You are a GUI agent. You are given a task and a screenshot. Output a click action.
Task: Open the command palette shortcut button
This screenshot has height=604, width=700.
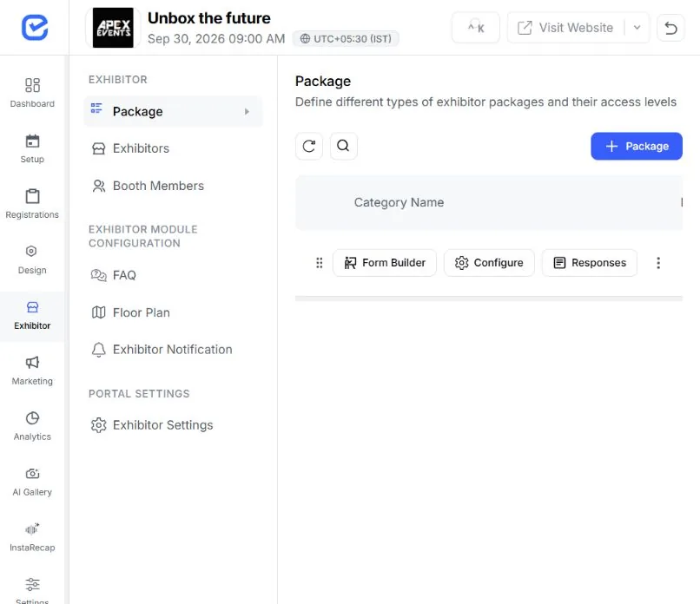click(x=476, y=28)
